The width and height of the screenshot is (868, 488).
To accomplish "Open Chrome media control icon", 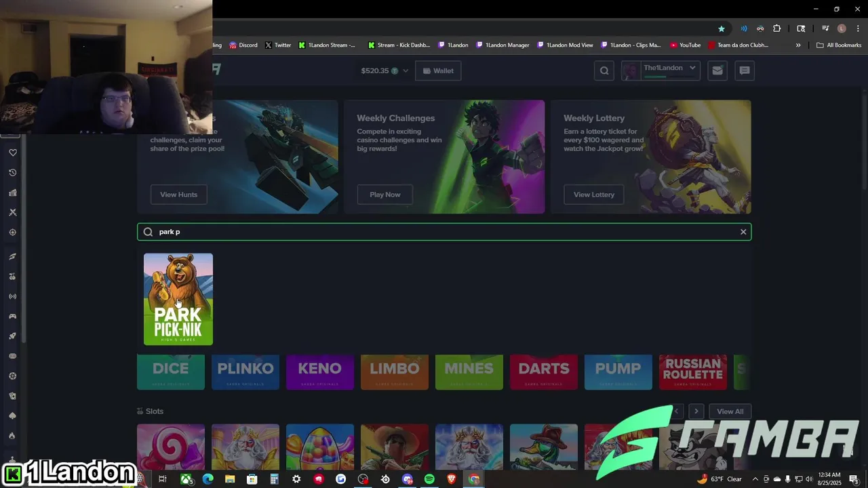I will pyautogui.click(x=825, y=28).
